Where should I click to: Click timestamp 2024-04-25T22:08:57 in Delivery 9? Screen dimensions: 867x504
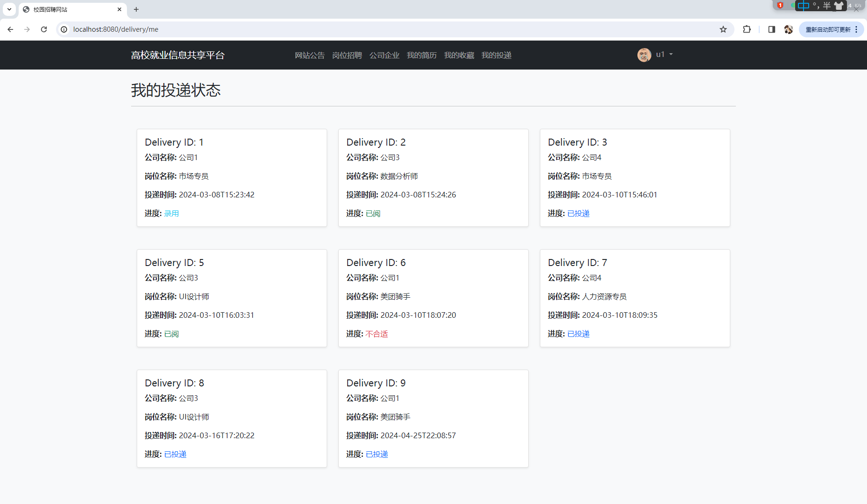click(418, 436)
